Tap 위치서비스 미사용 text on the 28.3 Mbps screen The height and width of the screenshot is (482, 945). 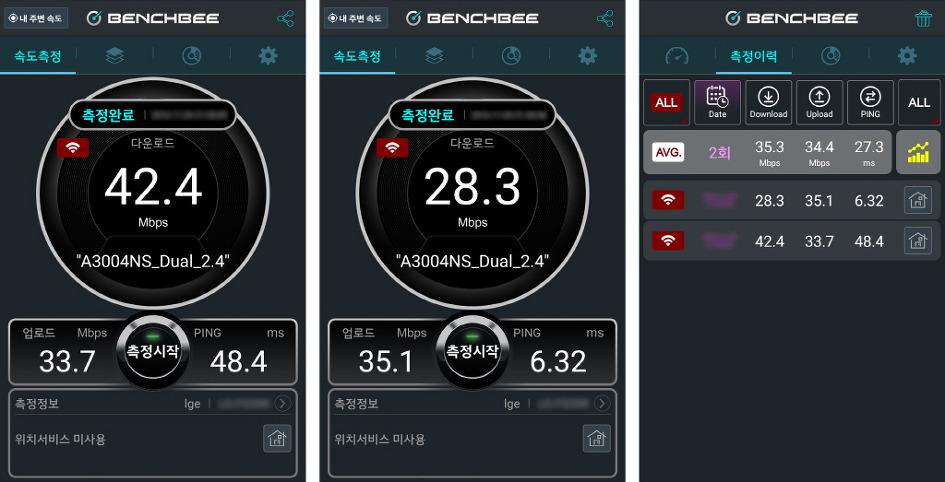pos(380,439)
